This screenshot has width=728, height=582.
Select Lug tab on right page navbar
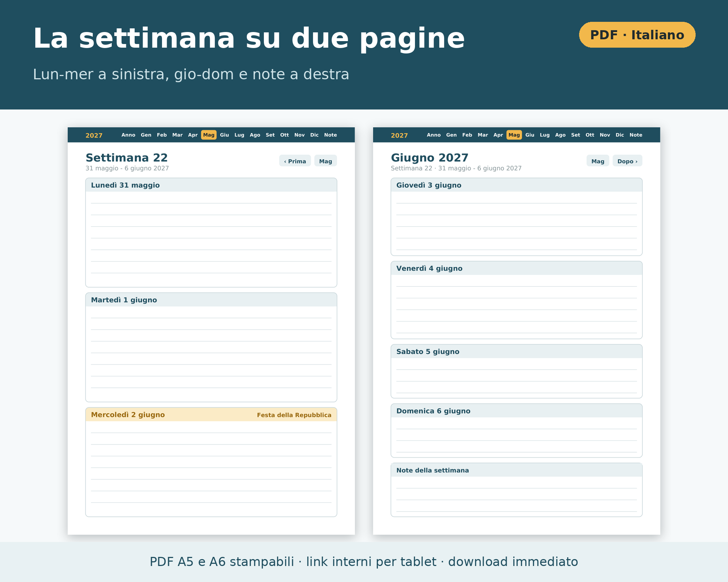point(545,135)
